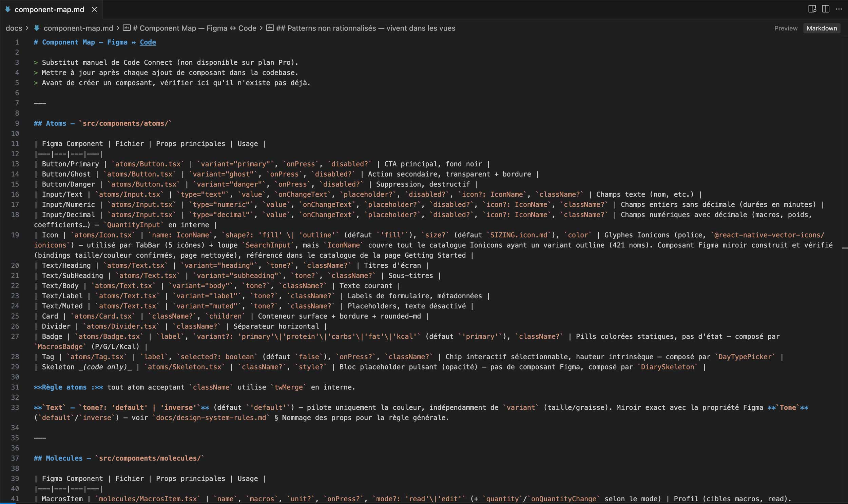Place cursor on '## Atoms' heading line
The height and width of the screenshot is (504, 848).
coord(102,123)
